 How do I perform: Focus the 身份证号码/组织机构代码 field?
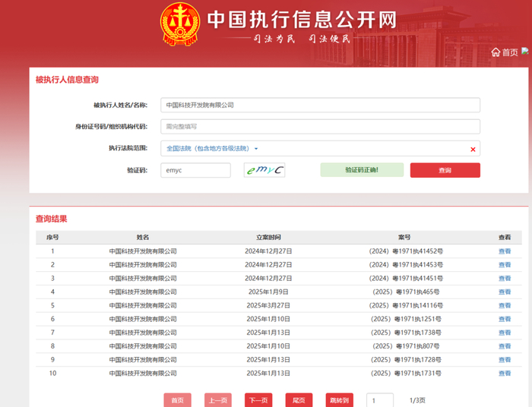click(319, 127)
